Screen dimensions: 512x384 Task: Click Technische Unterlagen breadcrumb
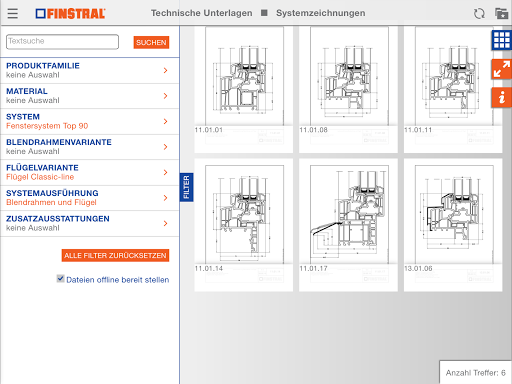pyautogui.click(x=202, y=13)
